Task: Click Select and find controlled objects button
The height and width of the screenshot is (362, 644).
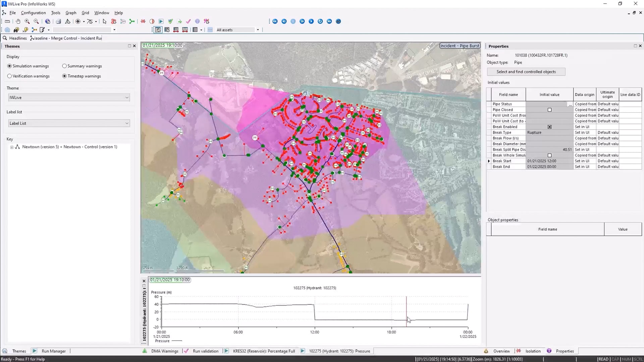Action: (x=526, y=72)
